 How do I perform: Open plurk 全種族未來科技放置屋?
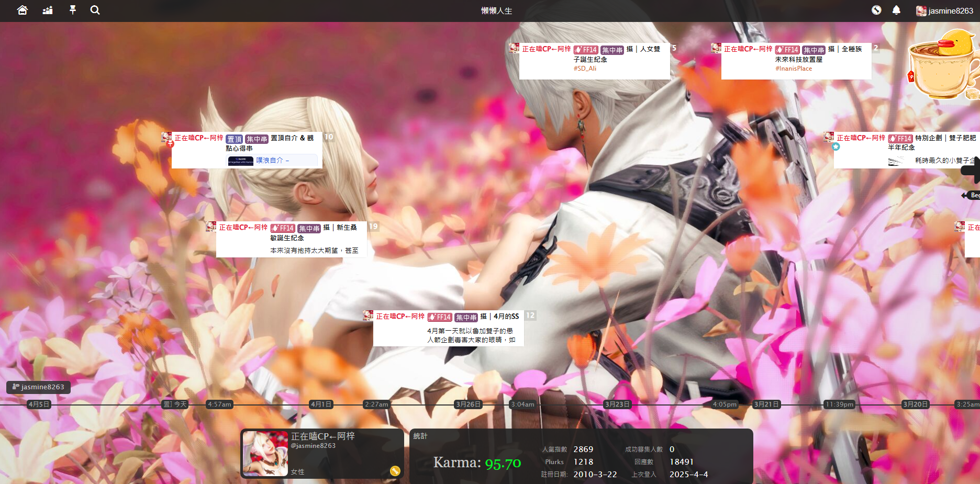tap(796, 61)
